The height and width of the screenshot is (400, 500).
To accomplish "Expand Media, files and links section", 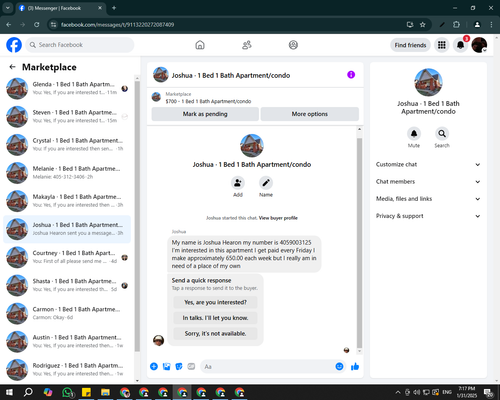I will coord(428,199).
